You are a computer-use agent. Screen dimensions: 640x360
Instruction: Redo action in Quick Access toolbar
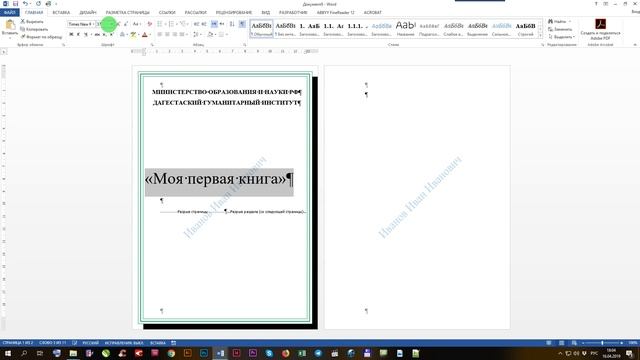pyautogui.click(x=38, y=4)
